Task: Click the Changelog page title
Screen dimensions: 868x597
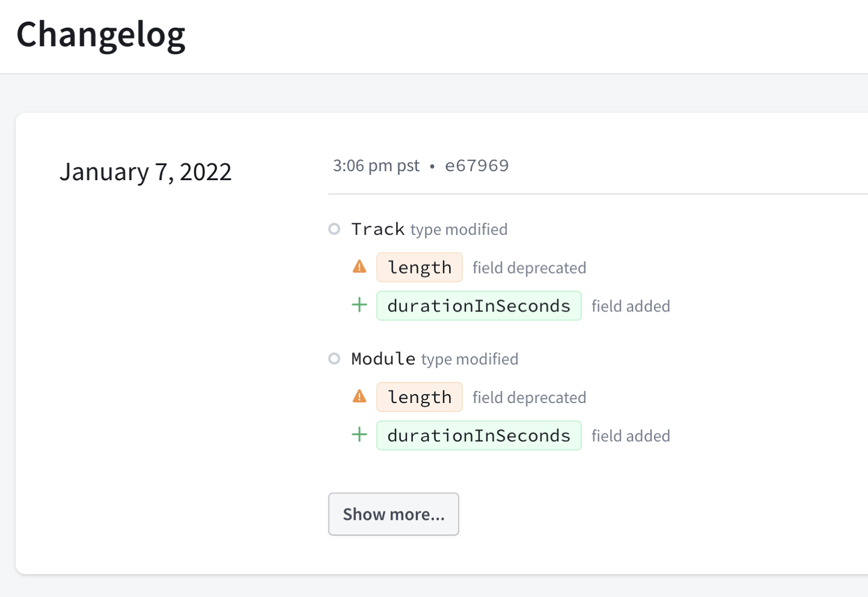Action: (x=101, y=35)
